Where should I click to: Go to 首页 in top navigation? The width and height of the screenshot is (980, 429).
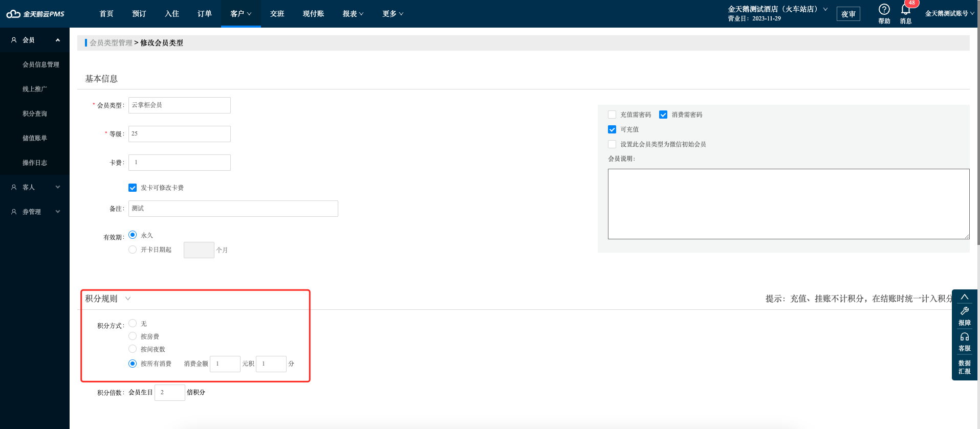click(x=106, y=14)
